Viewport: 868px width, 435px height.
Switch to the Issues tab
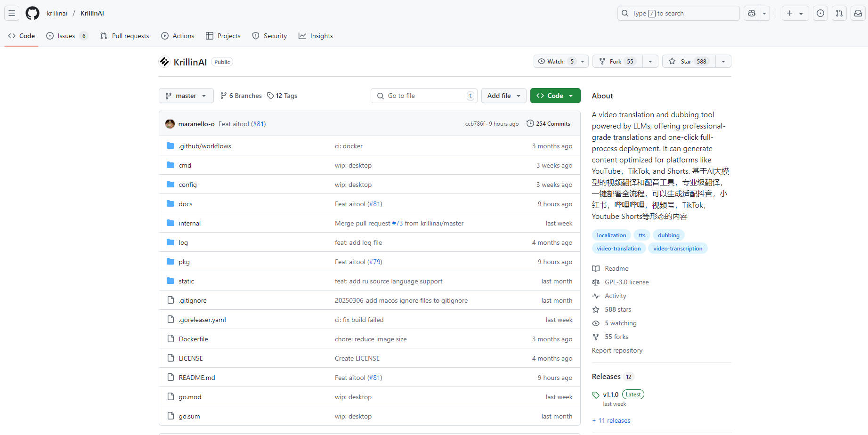tap(66, 36)
